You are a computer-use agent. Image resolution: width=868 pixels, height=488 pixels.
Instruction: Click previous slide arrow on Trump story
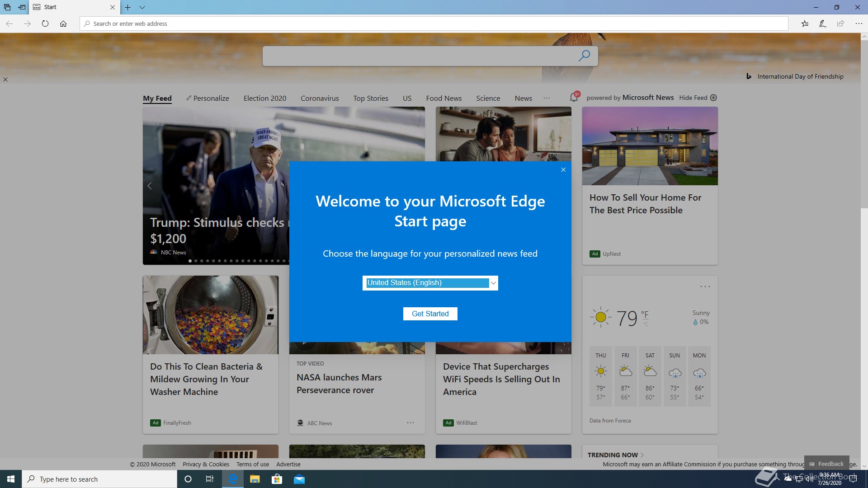tap(150, 186)
